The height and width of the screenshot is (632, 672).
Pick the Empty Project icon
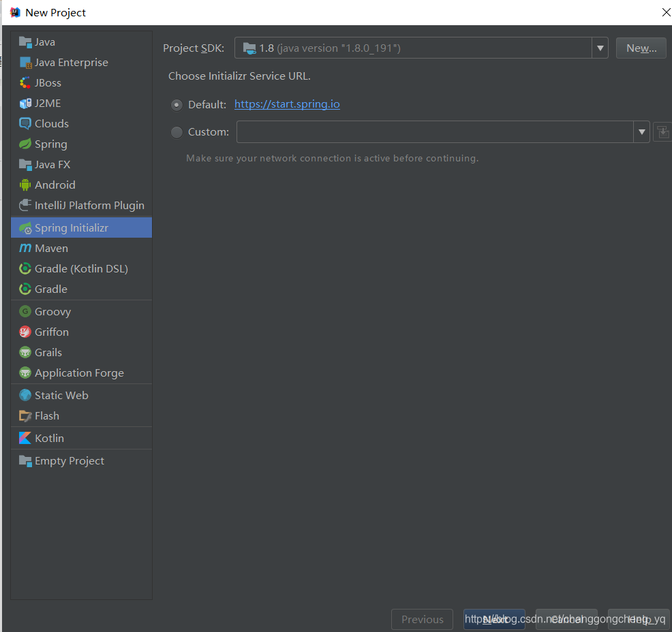click(25, 461)
